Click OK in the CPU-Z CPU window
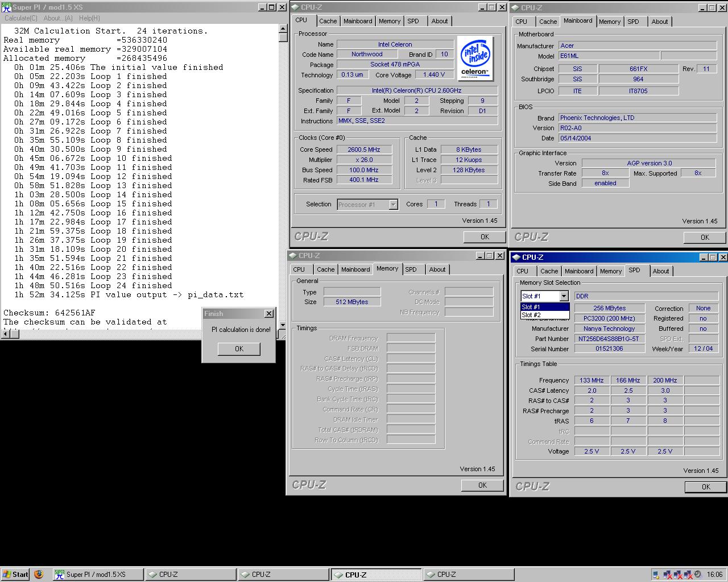728x582 pixels. [485, 237]
